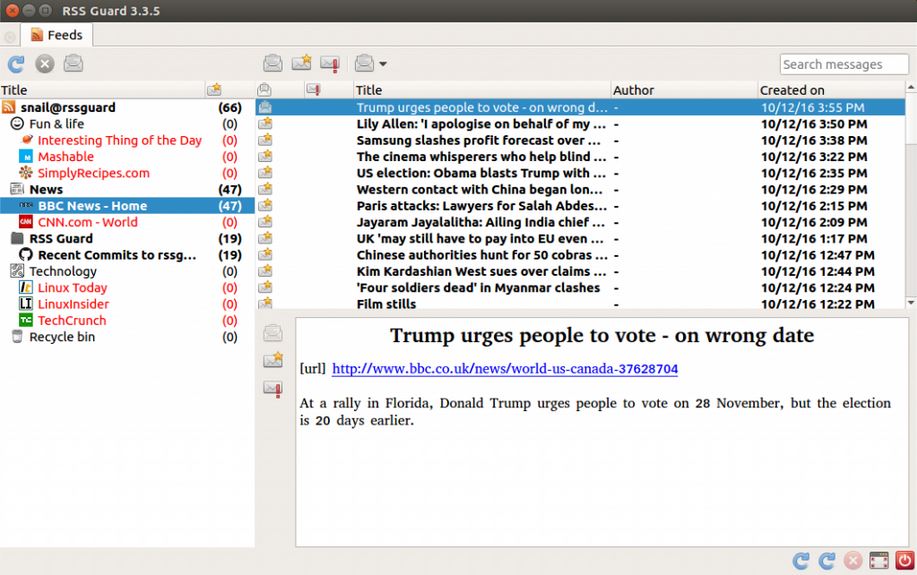Sort messages by the Title column header

pyautogui.click(x=482, y=90)
